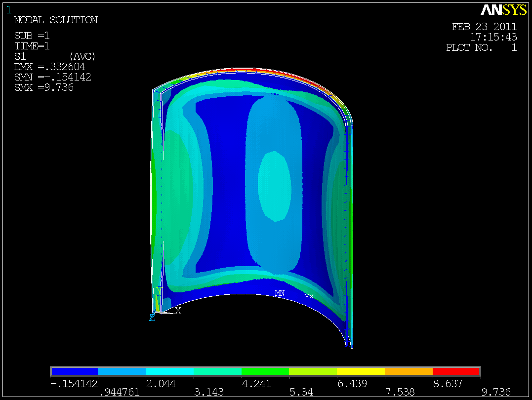Click the PLOT NO. 1 label
The image size is (532, 400).
(482, 47)
